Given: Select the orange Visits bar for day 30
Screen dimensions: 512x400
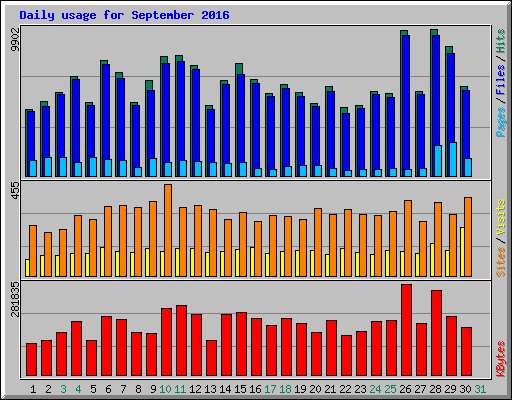Looking at the screenshot, I should [468, 237].
